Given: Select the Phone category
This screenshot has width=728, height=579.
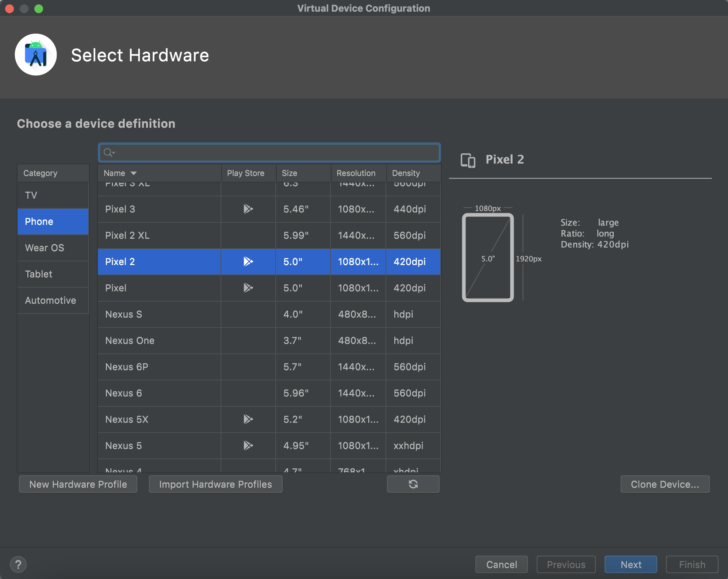Looking at the screenshot, I should [x=53, y=222].
